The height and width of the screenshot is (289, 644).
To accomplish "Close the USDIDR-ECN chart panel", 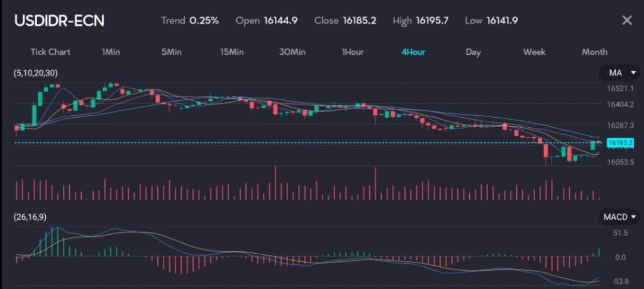I will tap(626, 20).
